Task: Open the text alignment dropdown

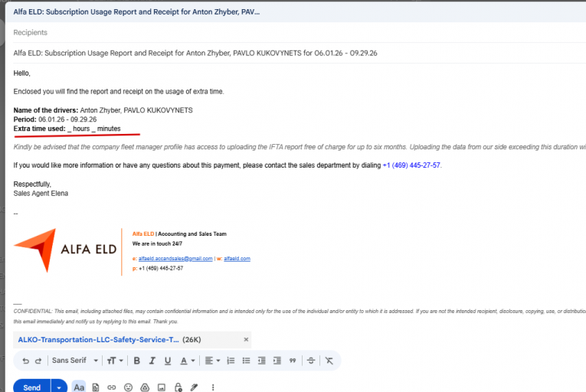Action: tap(212, 361)
